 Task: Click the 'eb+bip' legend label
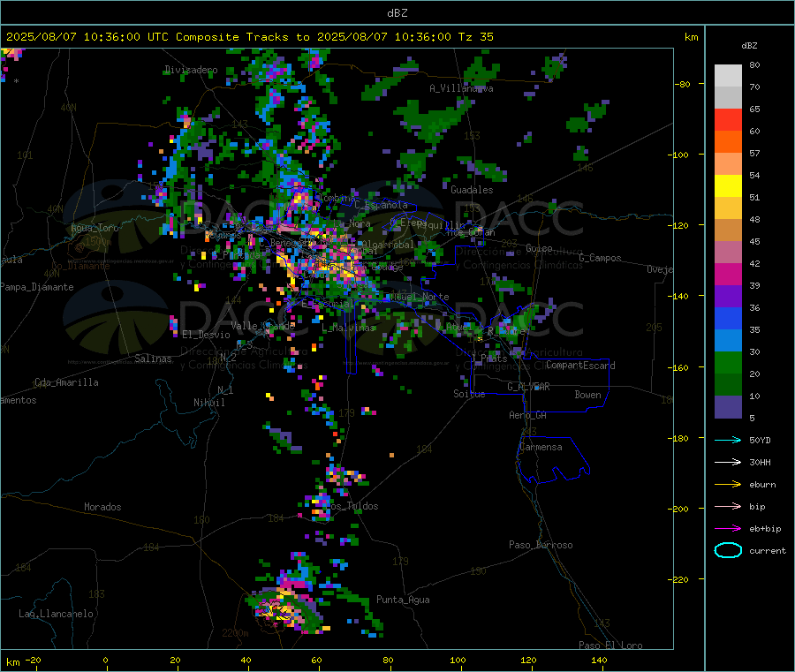pos(765,528)
